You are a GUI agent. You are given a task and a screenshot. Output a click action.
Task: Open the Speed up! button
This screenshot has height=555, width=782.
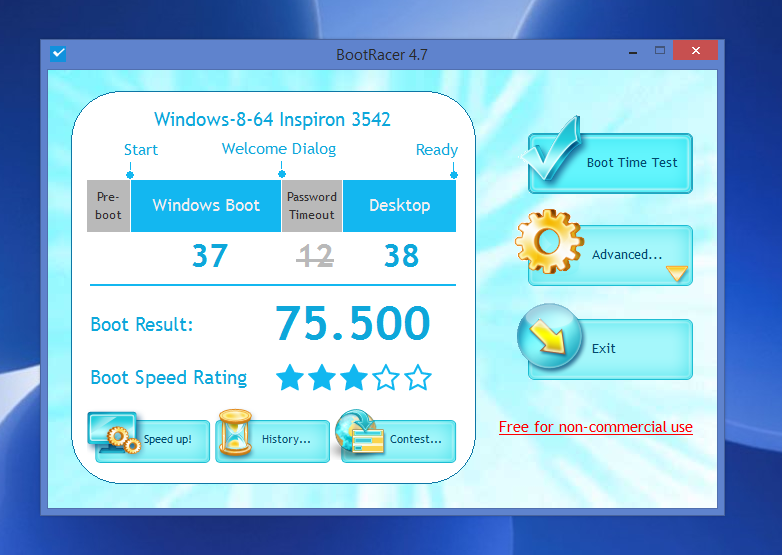(x=152, y=441)
